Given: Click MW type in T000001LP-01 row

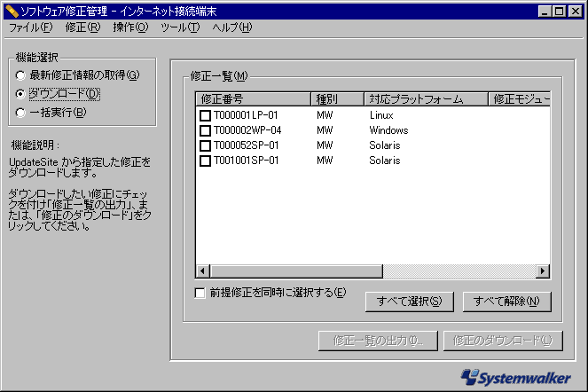Looking at the screenshot, I should point(325,115).
